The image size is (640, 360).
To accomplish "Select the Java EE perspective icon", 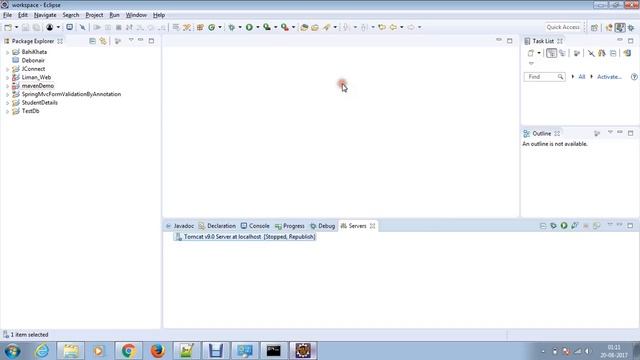I will [609, 27].
